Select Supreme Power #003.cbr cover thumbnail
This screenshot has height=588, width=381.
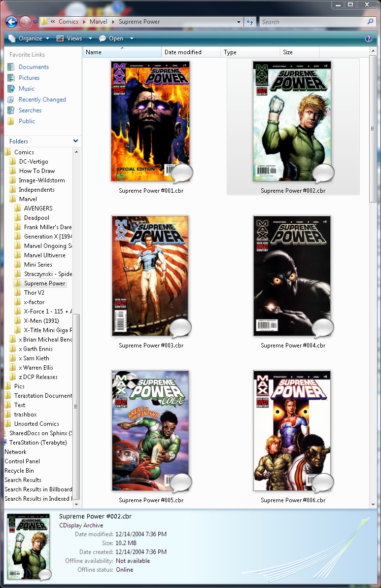pos(150,276)
